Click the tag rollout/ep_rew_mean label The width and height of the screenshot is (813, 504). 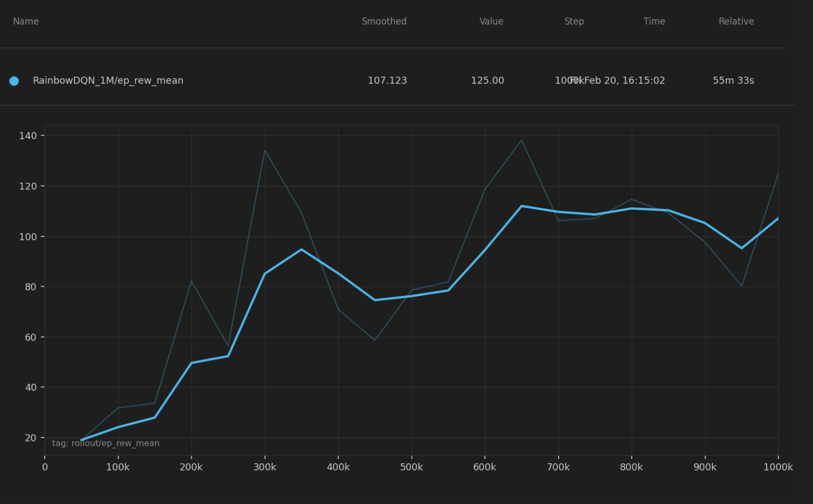(x=106, y=443)
